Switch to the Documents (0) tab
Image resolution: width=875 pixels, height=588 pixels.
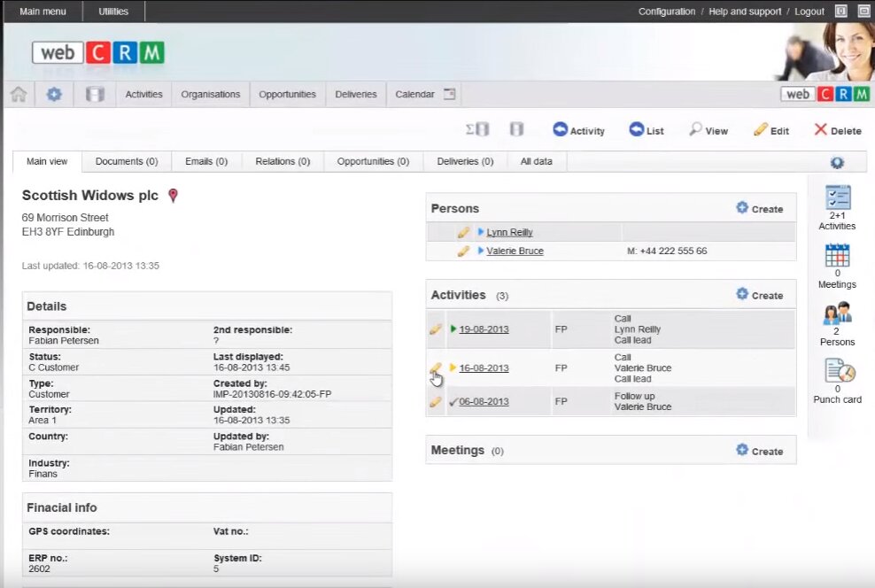click(x=127, y=161)
